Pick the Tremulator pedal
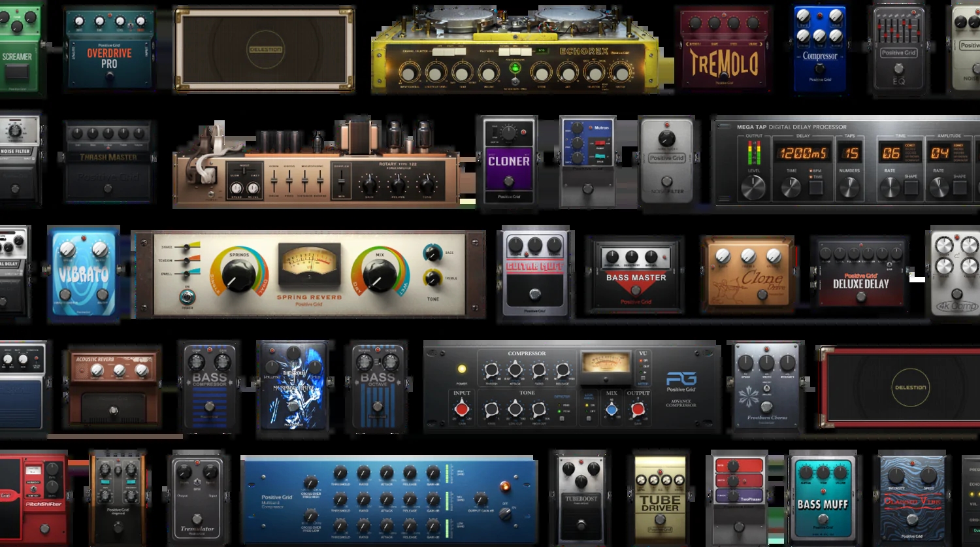Viewport: 980px width, 547px height. coord(197,500)
